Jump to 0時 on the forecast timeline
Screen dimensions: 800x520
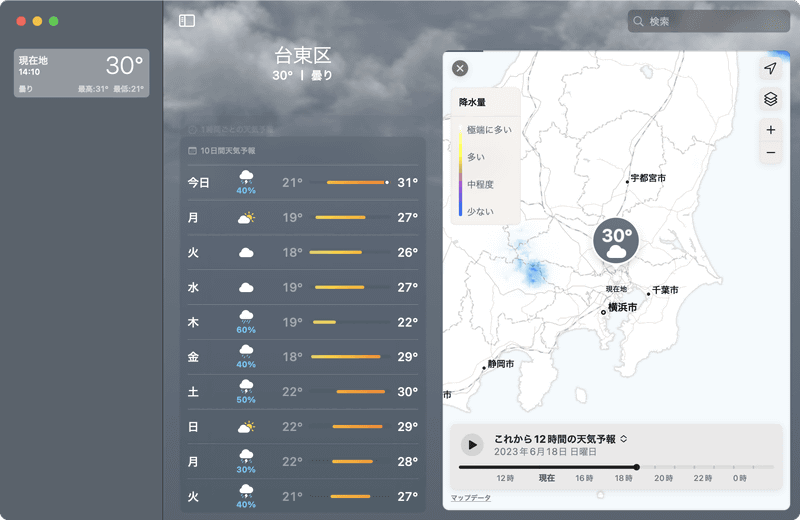tap(739, 478)
